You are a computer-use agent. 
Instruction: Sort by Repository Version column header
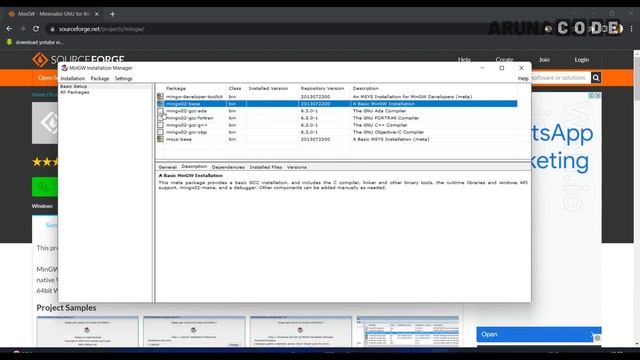322,88
